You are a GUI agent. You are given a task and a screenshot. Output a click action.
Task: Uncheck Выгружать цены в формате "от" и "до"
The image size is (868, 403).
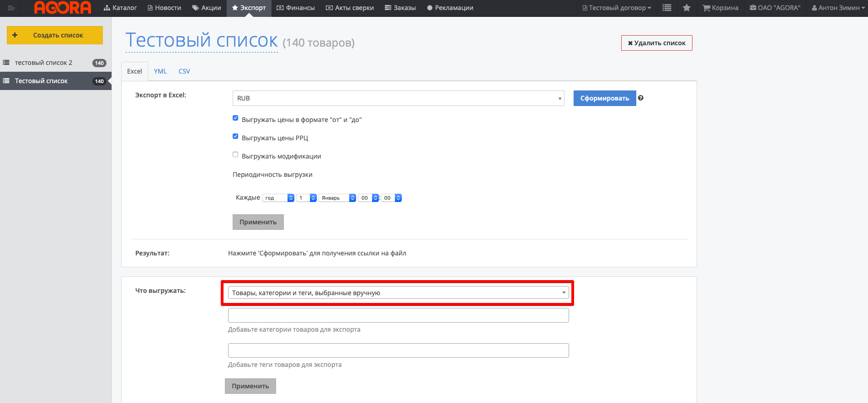pos(235,118)
